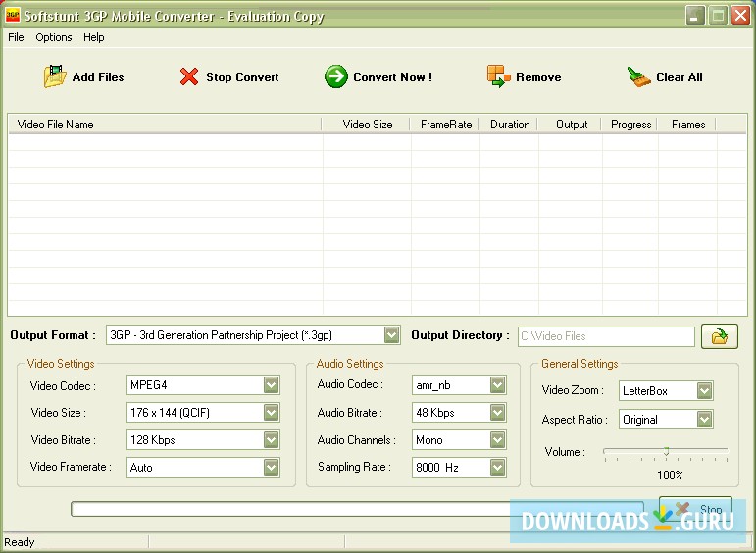Viewport: 756px width, 553px height.
Task: Open the Audio Channels Mono dropdown
Action: click(498, 439)
